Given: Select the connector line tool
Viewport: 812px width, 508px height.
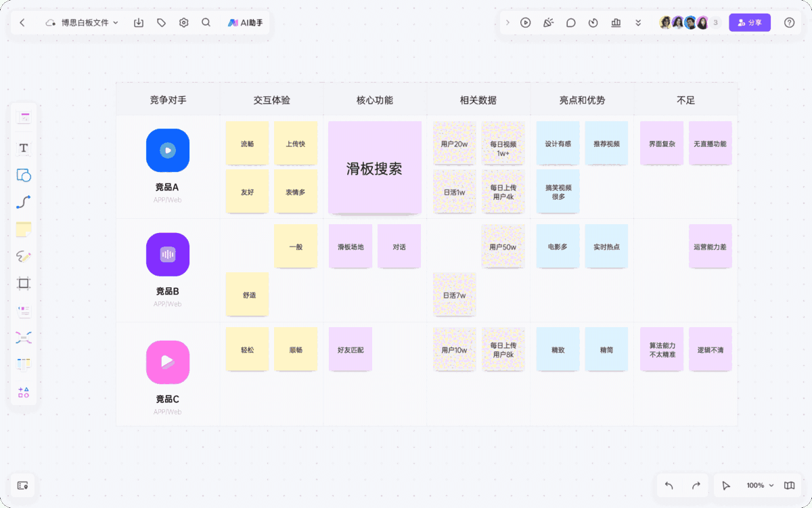Looking at the screenshot, I should (x=24, y=202).
